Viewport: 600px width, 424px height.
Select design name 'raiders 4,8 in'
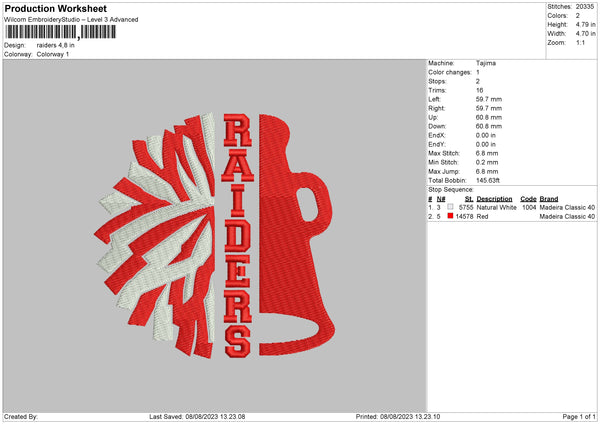pyautogui.click(x=55, y=45)
